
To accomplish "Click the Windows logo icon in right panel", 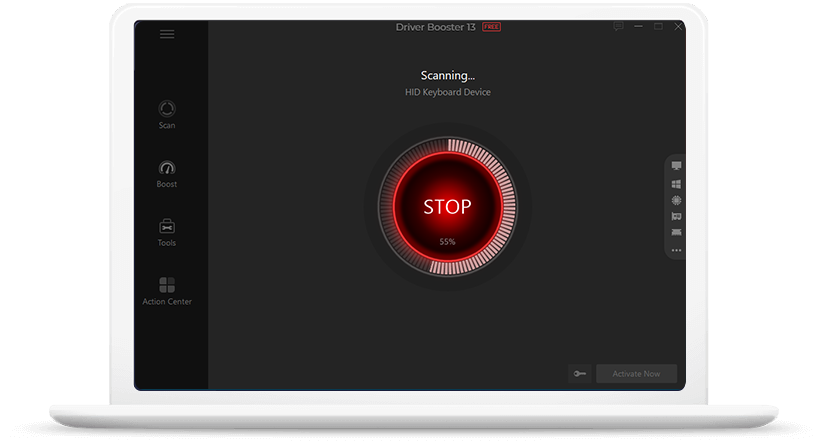I will point(677,184).
